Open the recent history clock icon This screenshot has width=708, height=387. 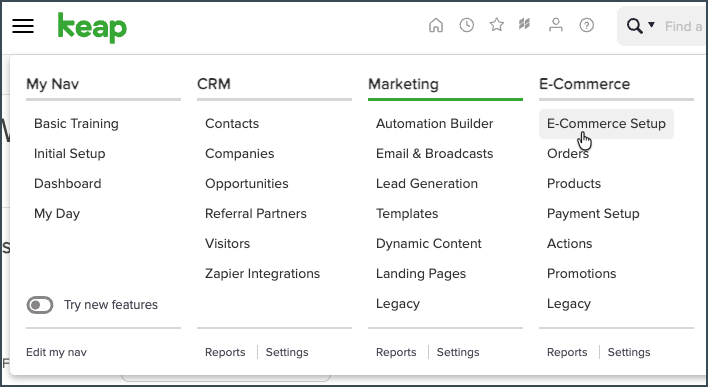tap(466, 25)
